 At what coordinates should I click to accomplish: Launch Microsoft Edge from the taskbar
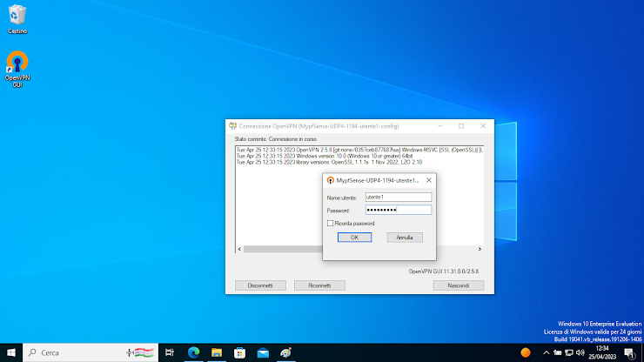[x=193, y=352]
